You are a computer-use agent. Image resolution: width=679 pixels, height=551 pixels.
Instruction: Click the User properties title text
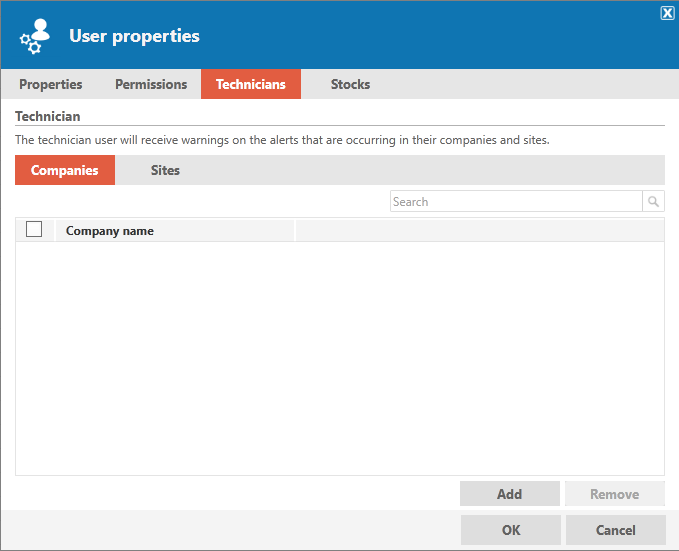coord(134,36)
